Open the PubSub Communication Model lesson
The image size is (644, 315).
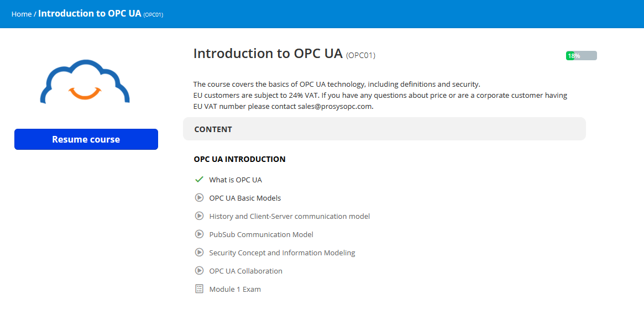(261, 234)
